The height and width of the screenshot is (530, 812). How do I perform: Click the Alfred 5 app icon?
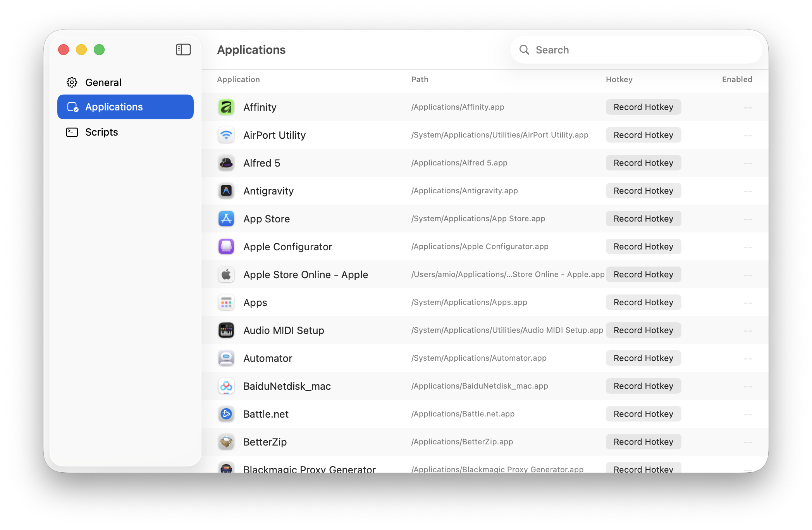click(x=226, y=163)
